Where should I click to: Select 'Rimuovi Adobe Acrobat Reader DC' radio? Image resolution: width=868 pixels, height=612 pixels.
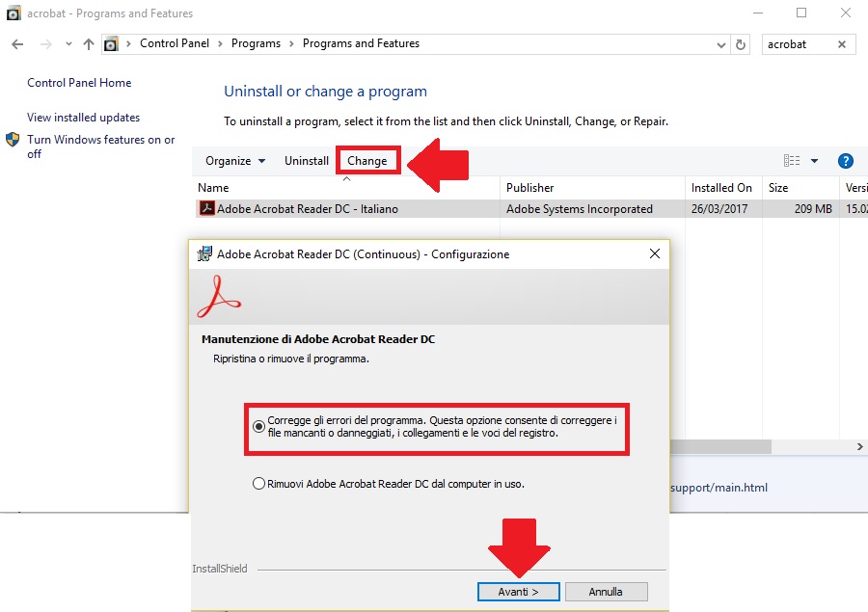click(258, 484)
